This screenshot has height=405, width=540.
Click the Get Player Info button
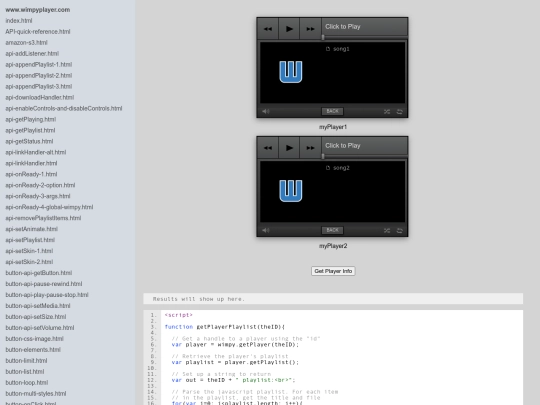tap(333, 271)
